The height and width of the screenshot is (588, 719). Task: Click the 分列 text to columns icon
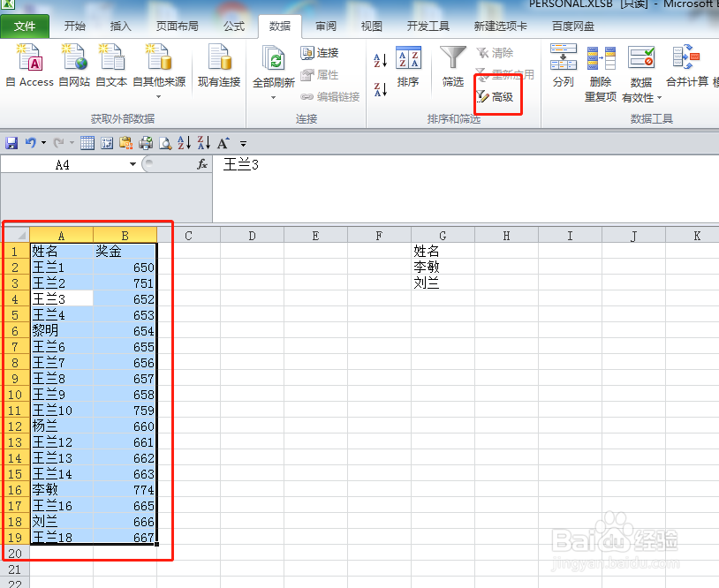click(x=563, y=65)
